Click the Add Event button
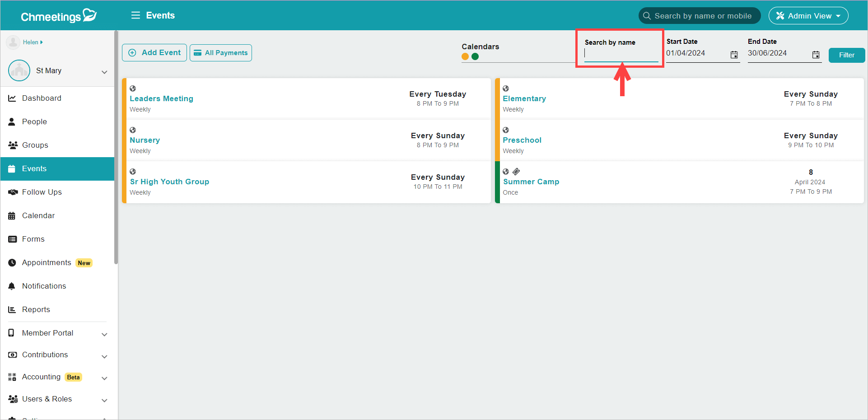Screen dimensions: 868x420 [x=154, y=53]
